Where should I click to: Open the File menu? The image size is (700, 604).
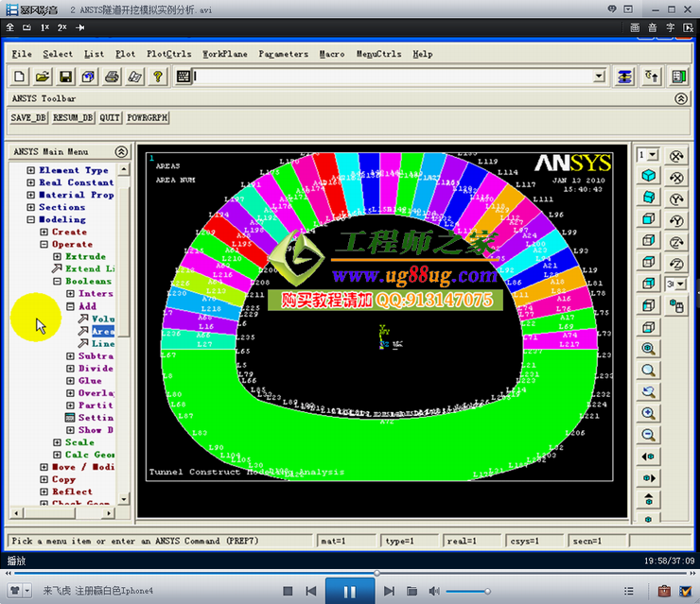22,54
